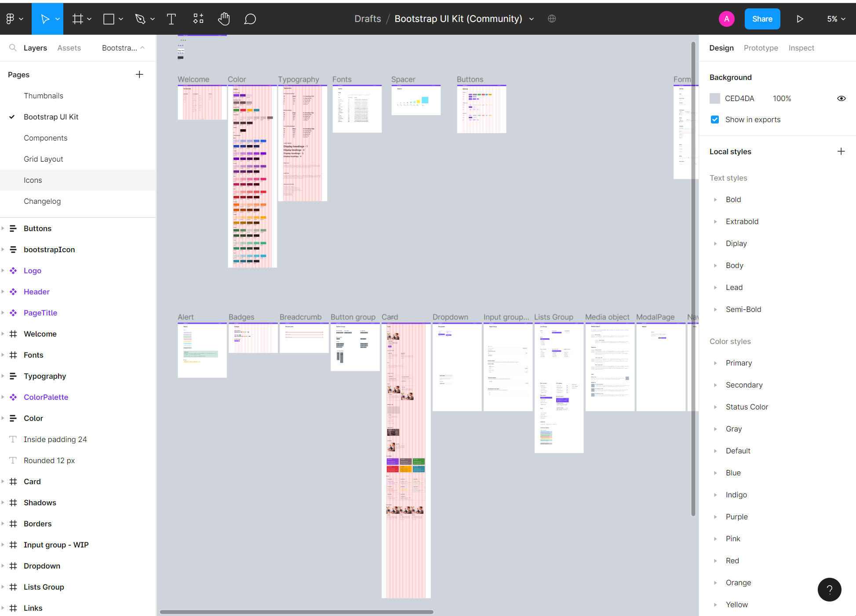Screen dimensions: 856x616
Task: Switch to the Prototype tab
Action: tap(761, 48)
